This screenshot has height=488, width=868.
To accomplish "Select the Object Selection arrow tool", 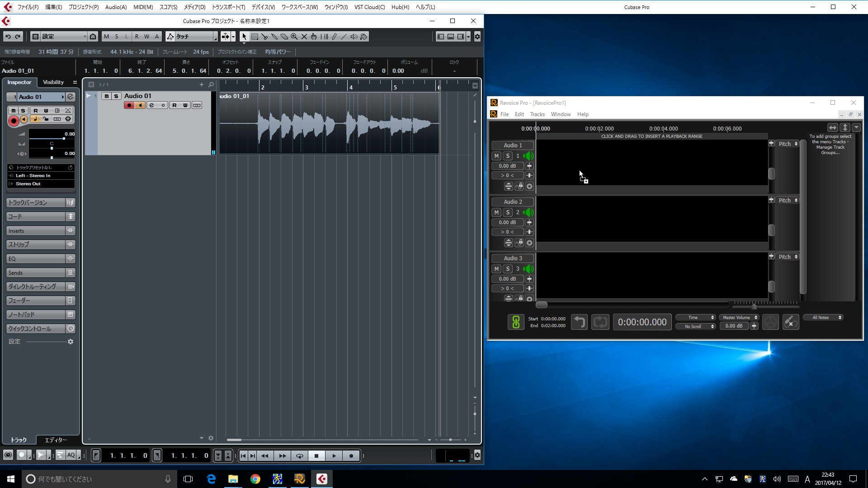I will pyautogui.click(x=244, y=37).
